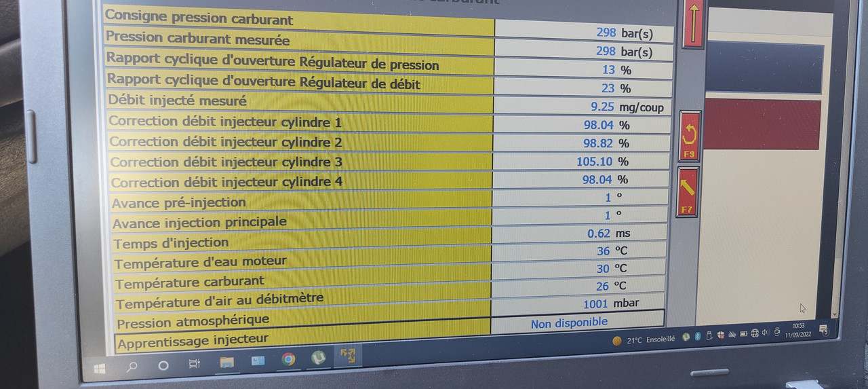Image resolution: width=868 pixels, height=389 pixels.
Task: Click the 13 % value
Action: pyautogui.click(x=616, y=70)
